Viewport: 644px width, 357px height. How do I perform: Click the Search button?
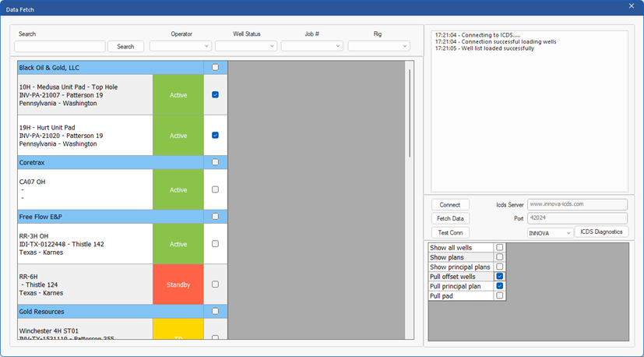pos(125,47)
